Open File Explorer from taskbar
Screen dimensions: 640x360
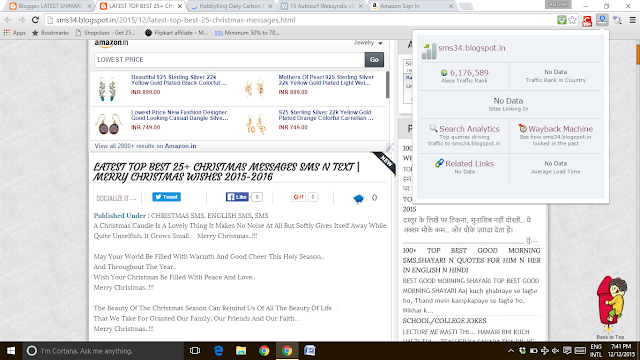point(241,351)
